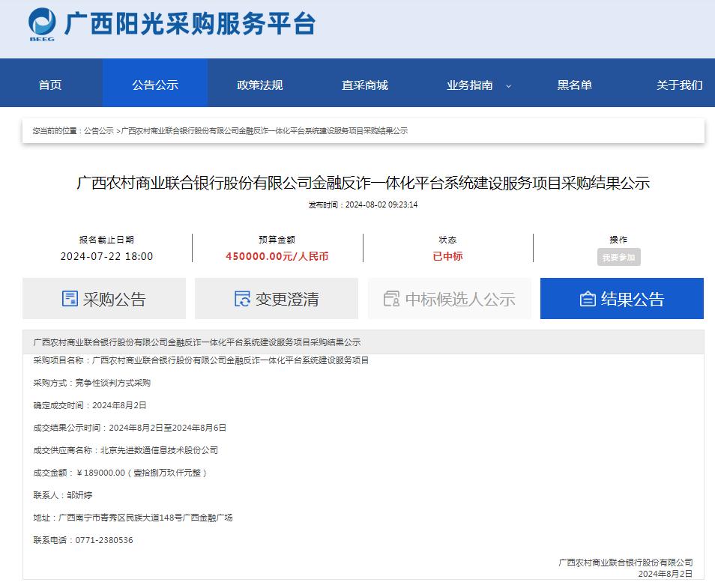Click the phone number 0771-2380536
715x588 pixels.
(104, 539)
